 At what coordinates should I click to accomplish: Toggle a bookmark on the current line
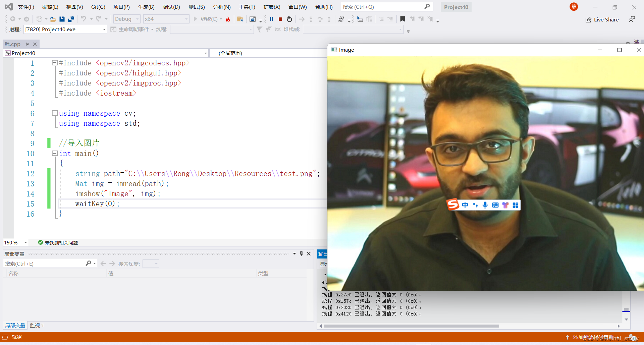point(402,19)
